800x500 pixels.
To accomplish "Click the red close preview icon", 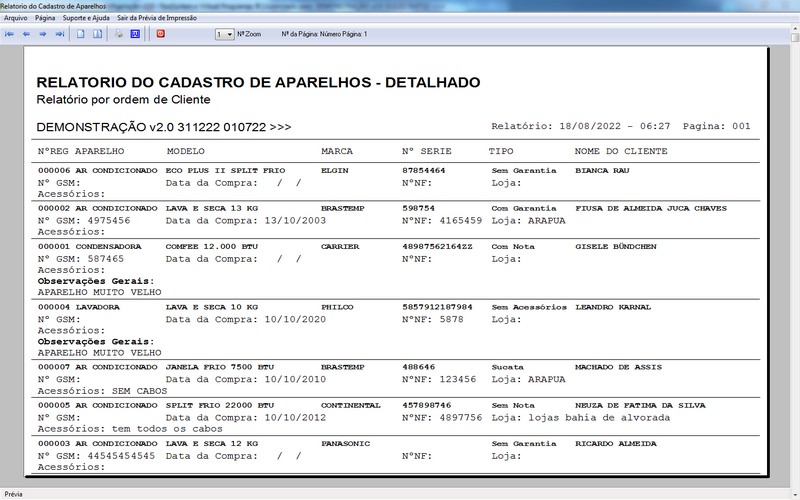I will tap(160, 34).
